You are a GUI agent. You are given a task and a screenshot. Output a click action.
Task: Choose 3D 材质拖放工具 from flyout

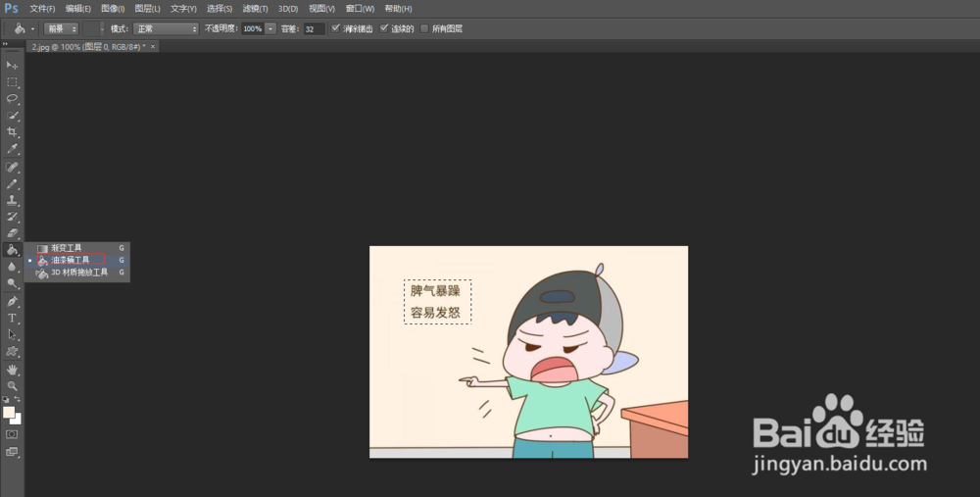[x=77, y=273]
